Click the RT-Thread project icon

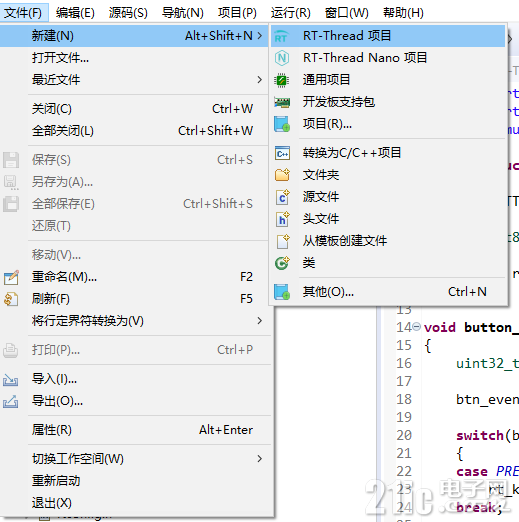(x=282, y=36)
